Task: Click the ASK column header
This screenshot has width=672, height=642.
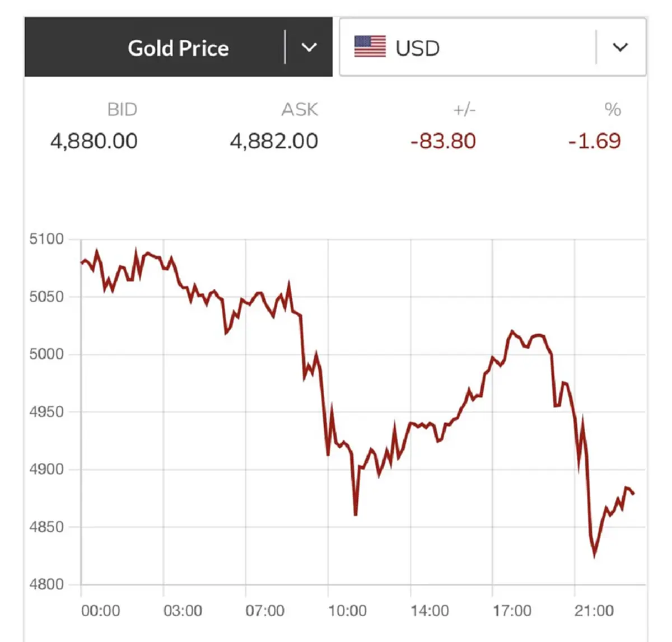Action: 300,109
